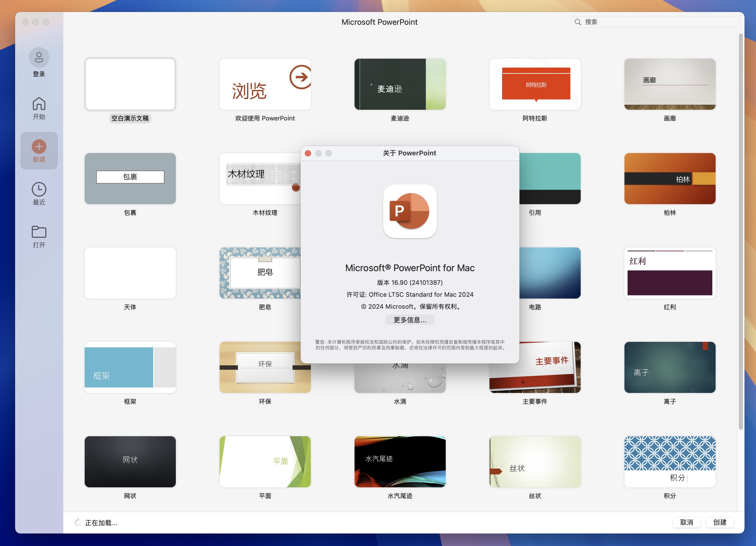Select the 包裹 template thumbnail
756x546 pixels.
(130, 178)
